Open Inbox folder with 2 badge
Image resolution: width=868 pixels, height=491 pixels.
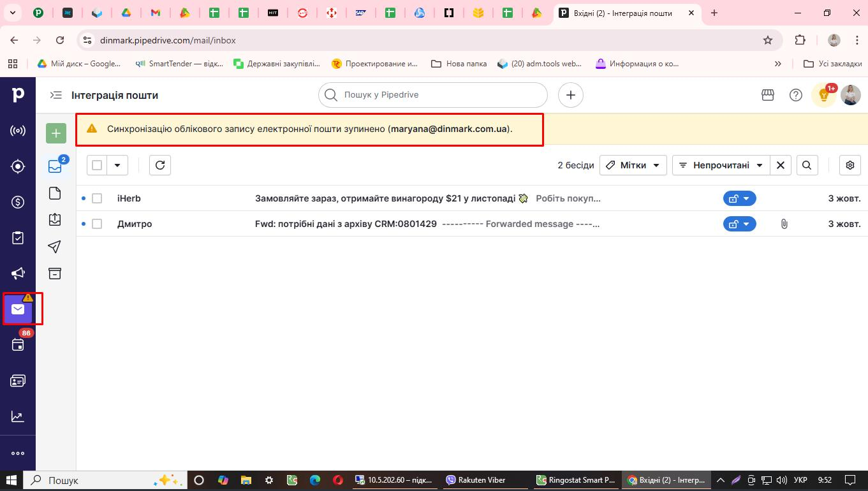tap(55, 166)
